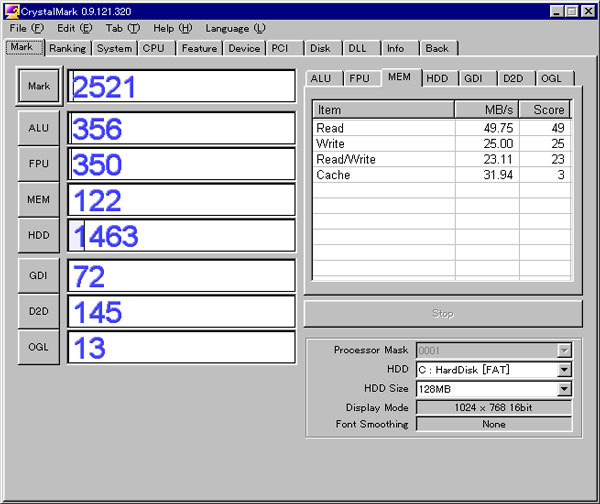Run the GDI benchmark button

(x=39, y=275)
